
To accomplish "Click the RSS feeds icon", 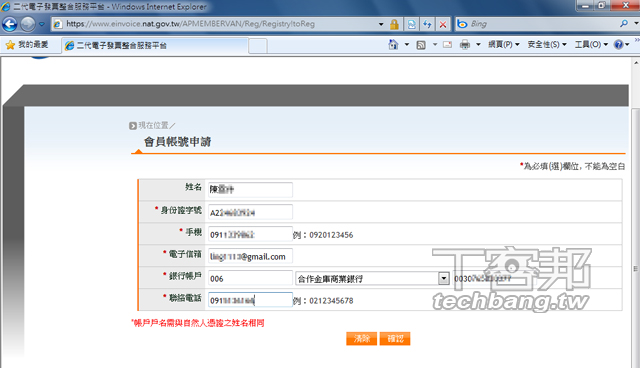I will [421, 45].
